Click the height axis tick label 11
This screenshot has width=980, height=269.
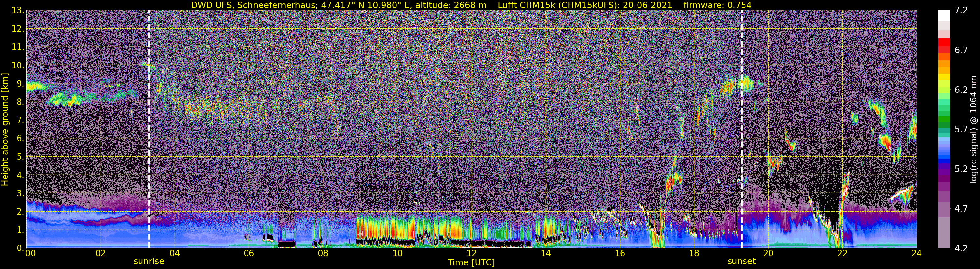pyautogui.click(x=18, y=47)
